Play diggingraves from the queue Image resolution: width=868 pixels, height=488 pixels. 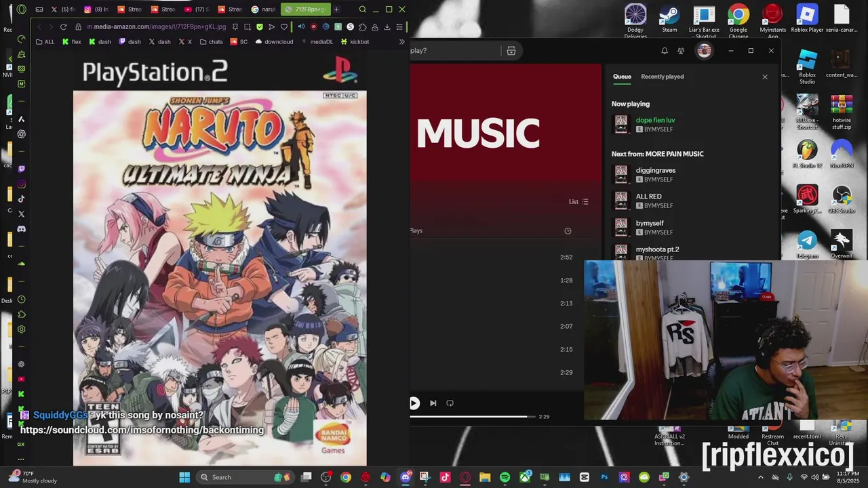pyautogui.click(x=692, y=175)
